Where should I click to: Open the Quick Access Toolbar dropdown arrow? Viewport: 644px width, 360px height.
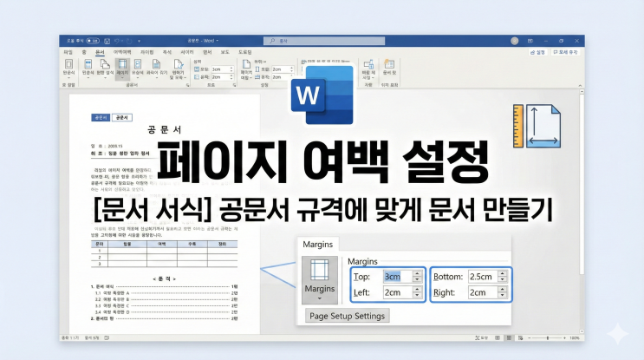pos(140,41)
